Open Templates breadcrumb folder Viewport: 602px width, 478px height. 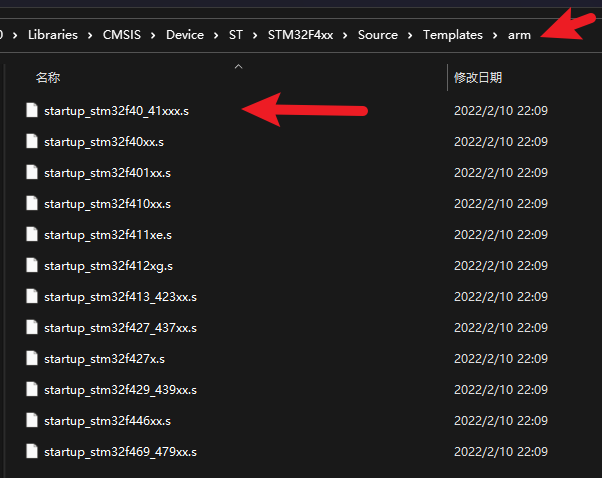point(453,35)
